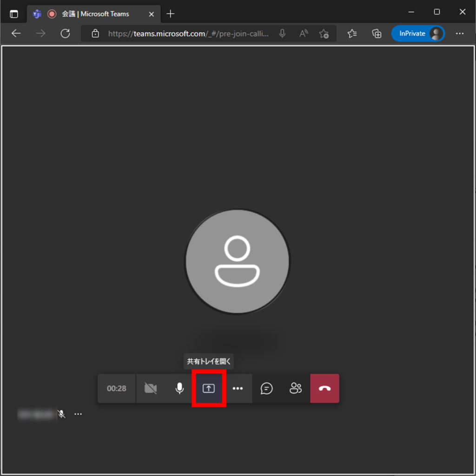
Task: Open Edge settings and more menu
Action: pyautogui.click(x=460, y=33)
